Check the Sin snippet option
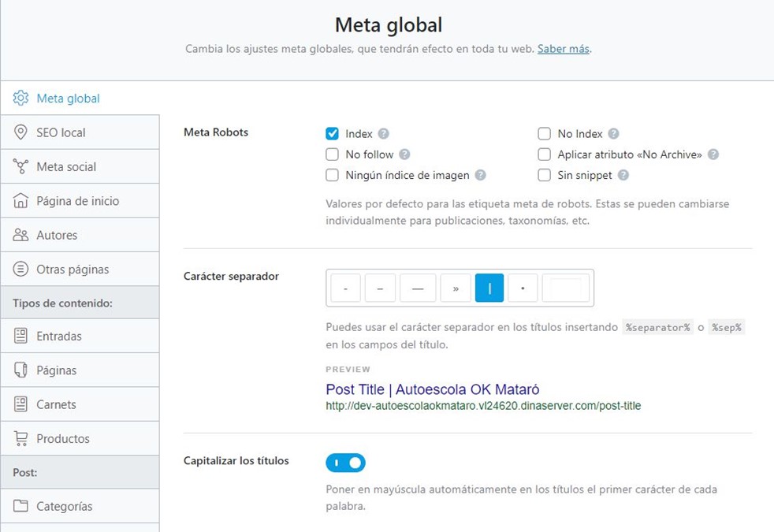Viewport: 774px width, 532px height. (544, 175)
